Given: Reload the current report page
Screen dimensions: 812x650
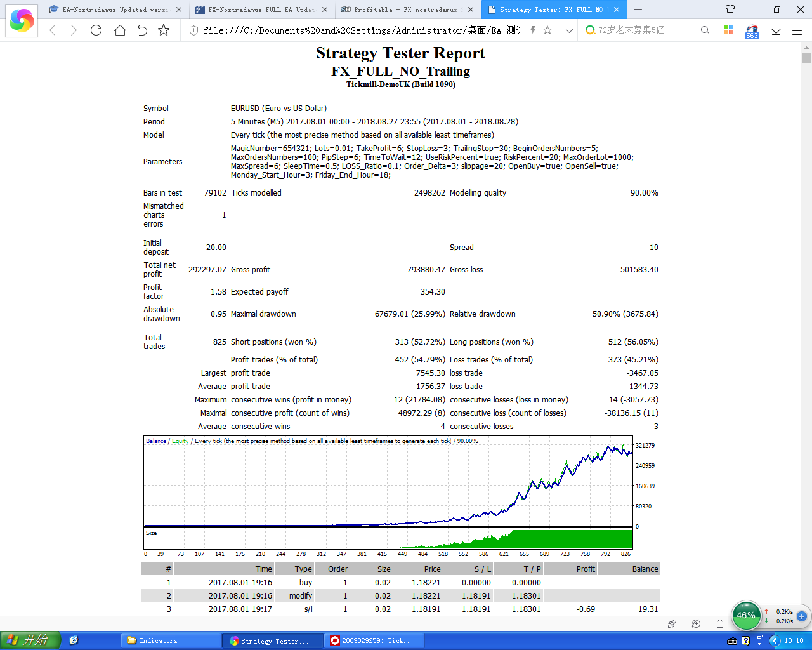Looking at the screenshot, I should pos(96,30).
